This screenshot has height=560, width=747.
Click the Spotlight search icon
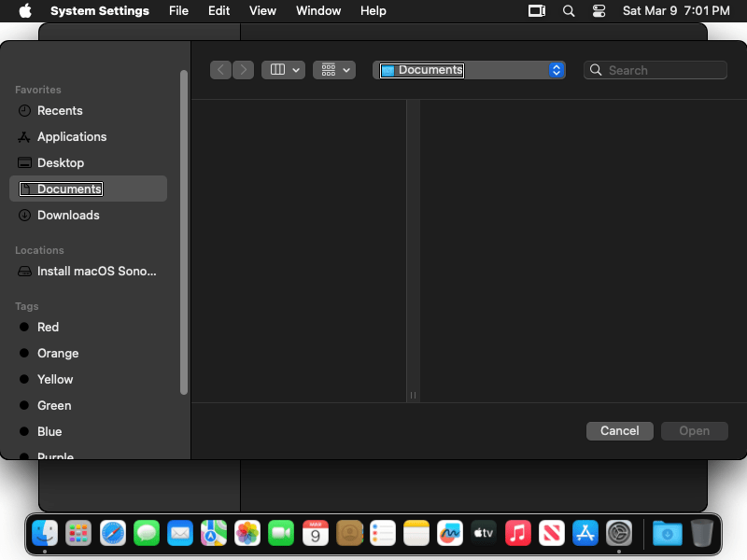coord(569,11)
